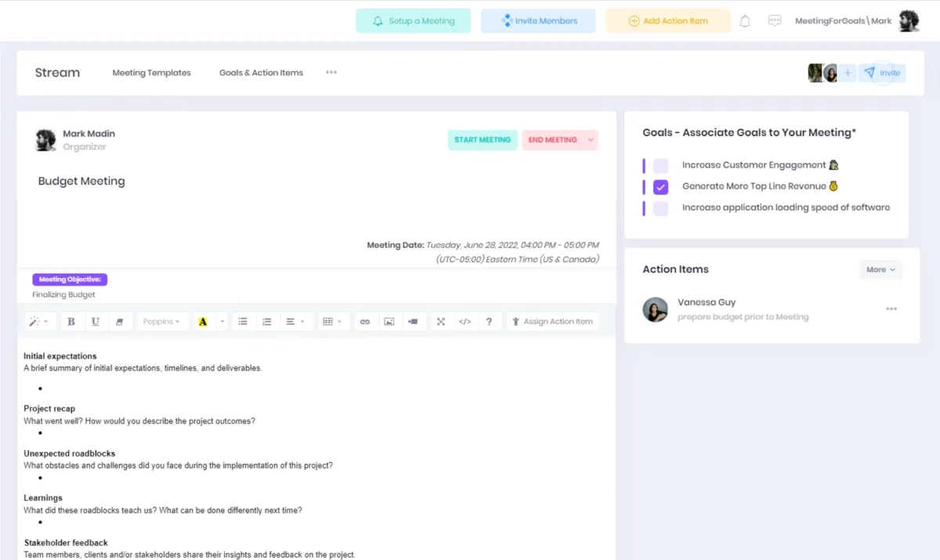Open the paragraph alignment dropdown
This screenshot has height=560, width=940.
pyautogui.click(x=295, y=322)
